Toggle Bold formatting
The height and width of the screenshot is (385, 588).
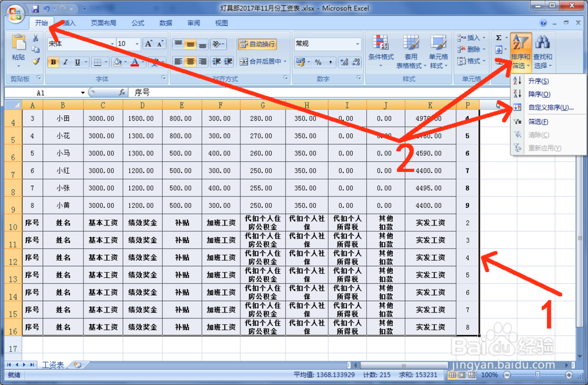point(54,62)
